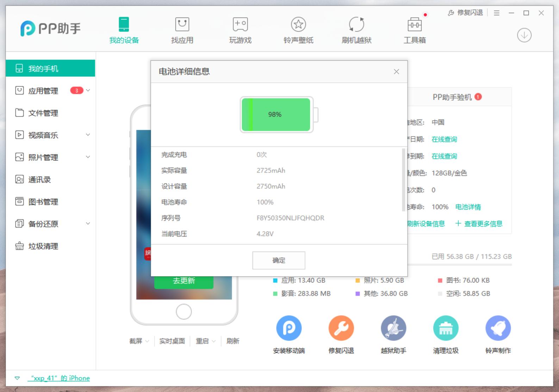Click the battery details list scrollbar

tap(403, 180)
